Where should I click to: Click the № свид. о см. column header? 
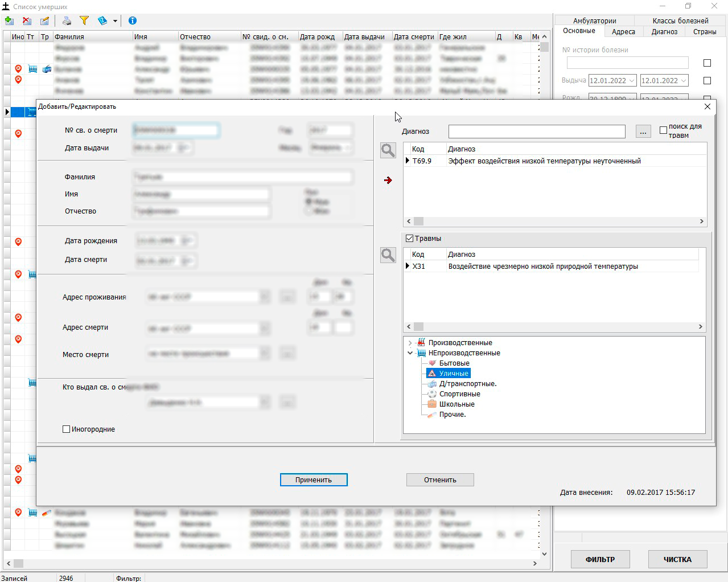click(269, 37)
